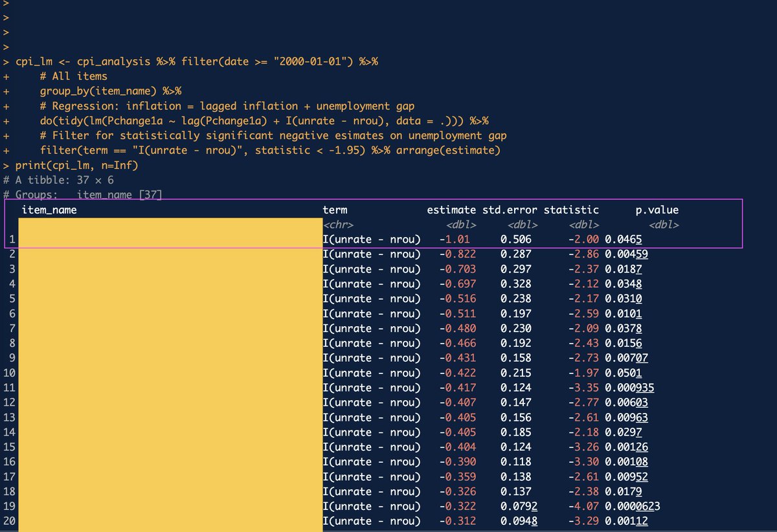The width and height of the screenshot is (777, 532).
Task: Click the p.value 0.000935
Action: click(x=629, y=388)
